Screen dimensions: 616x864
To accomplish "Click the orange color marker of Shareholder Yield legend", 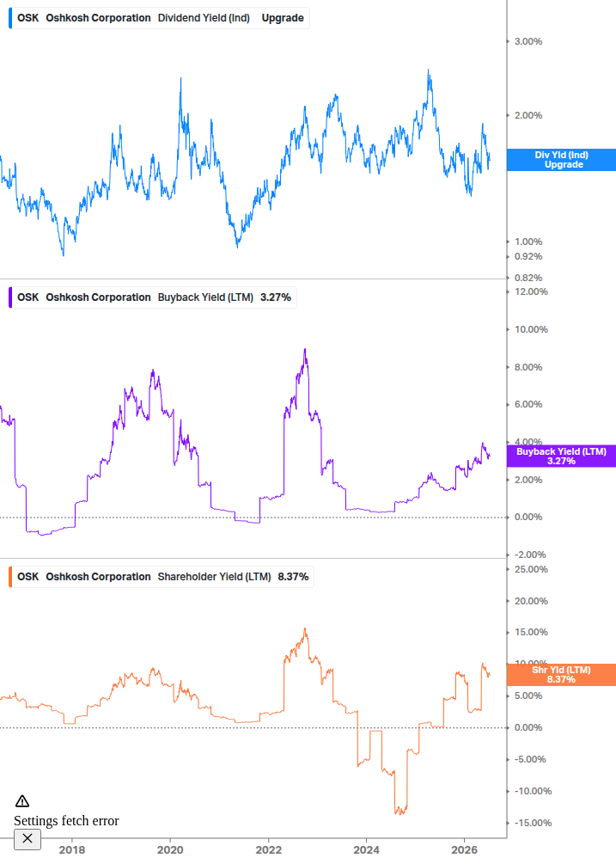I will click(10, 576).
